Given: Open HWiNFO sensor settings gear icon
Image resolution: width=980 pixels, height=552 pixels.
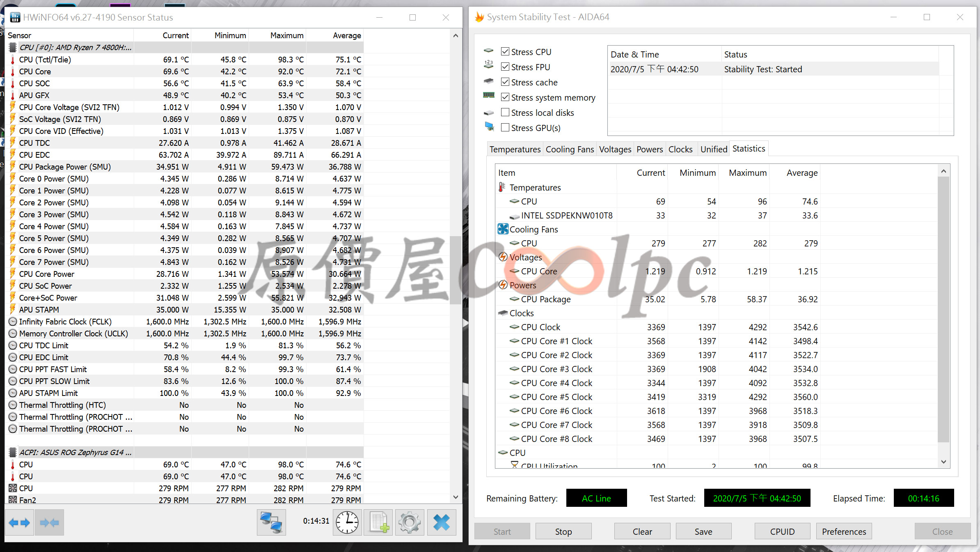Looking at the screenshot, I should (x=410, y=522).
